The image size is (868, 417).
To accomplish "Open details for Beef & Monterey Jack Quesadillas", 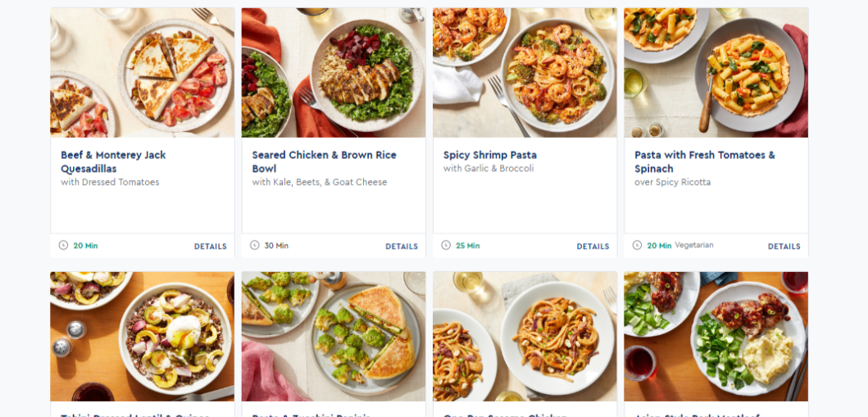I will pyautogui.click(x=210, y=247).
